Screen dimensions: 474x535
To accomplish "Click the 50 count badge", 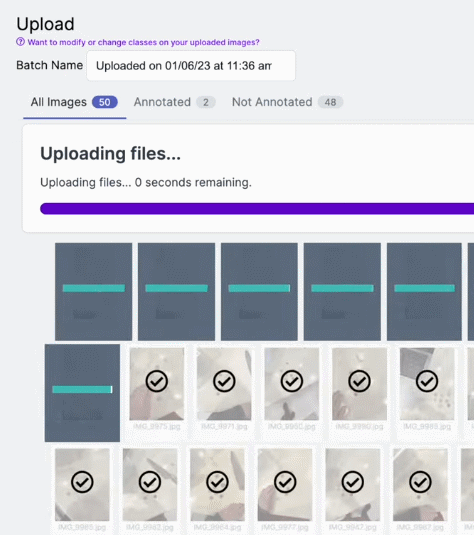I will click(105, 102).
